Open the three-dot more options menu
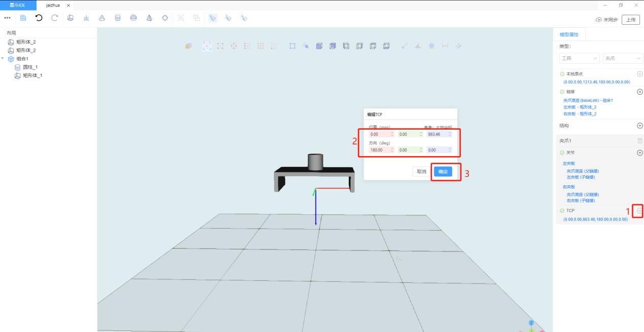This screenshot has height=332, width=644. pos(7,18)
